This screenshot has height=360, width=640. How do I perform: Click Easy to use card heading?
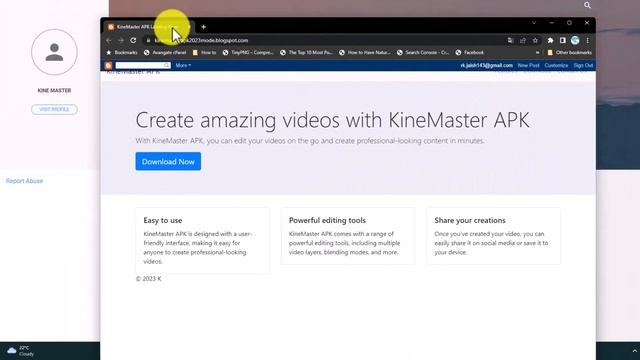[163, 220]
